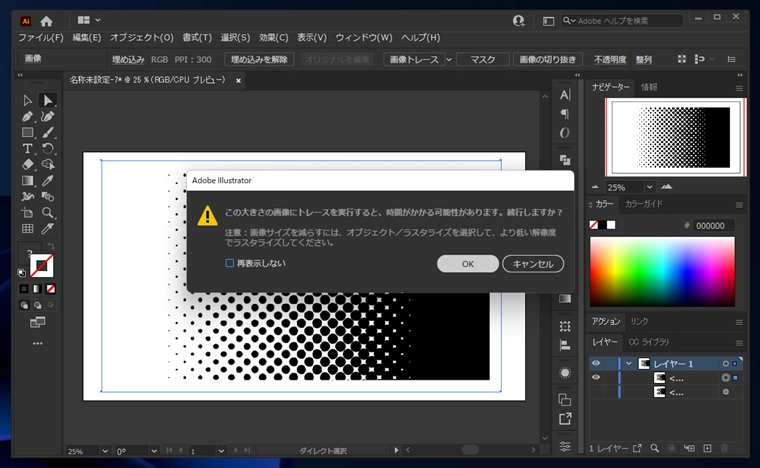Viewport: 760px width, 468px height.
Task: Select the Selection tool (arrow outline)
Action: [x=27, y=100]
